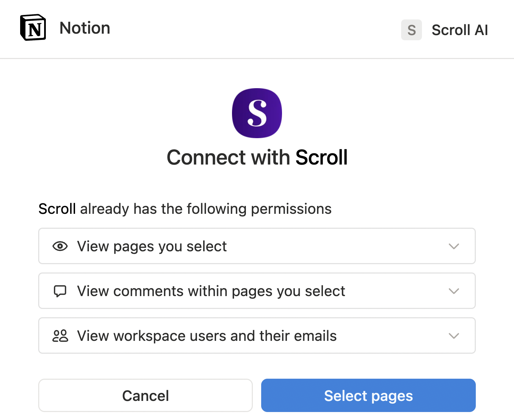Click the bold 'Scroll' in permissions sentence
The image size is (514, 420).
[57, 209]
